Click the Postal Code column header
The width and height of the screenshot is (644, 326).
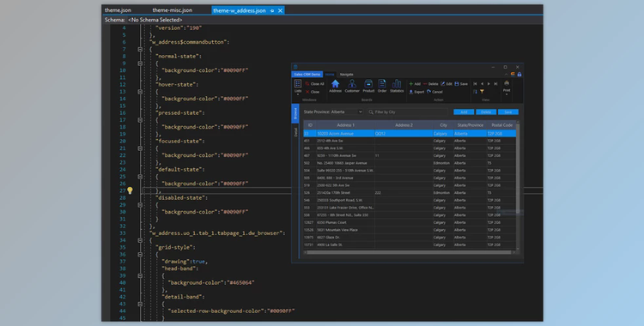pos(502,124)
